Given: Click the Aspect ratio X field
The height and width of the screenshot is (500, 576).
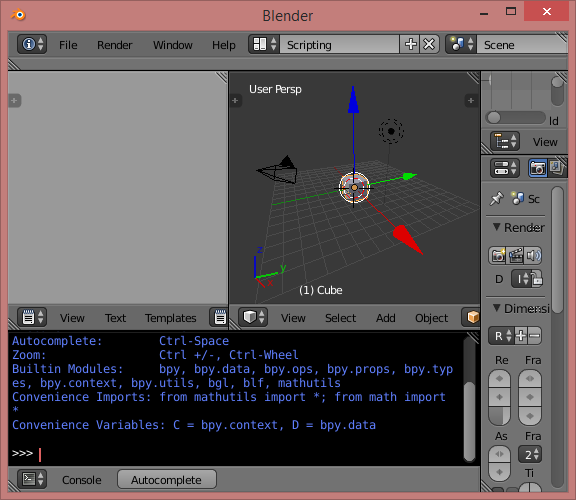Looking at the screenshot, I should point(499,454).
